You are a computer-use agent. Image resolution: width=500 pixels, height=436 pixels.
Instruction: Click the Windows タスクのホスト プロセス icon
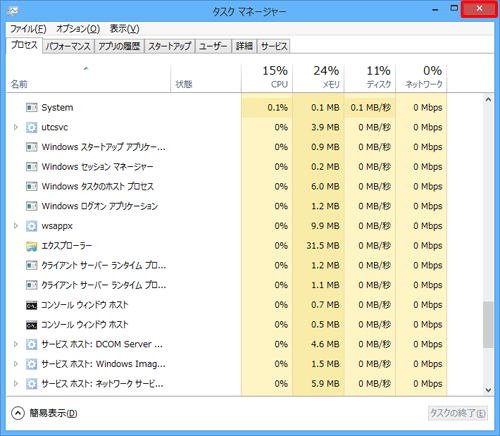point(31,186)
